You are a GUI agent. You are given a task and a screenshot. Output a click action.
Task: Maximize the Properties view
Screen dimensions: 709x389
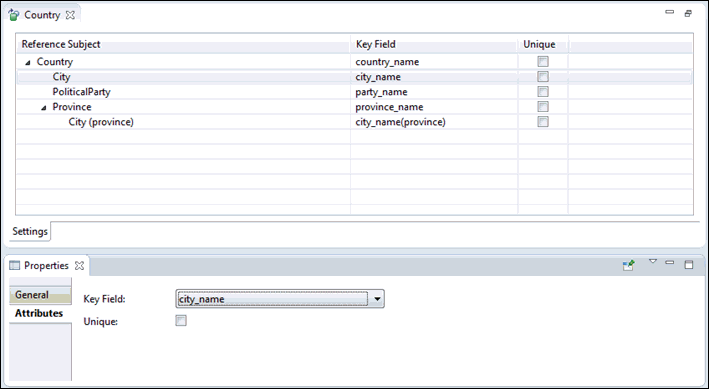click(689, 265)
